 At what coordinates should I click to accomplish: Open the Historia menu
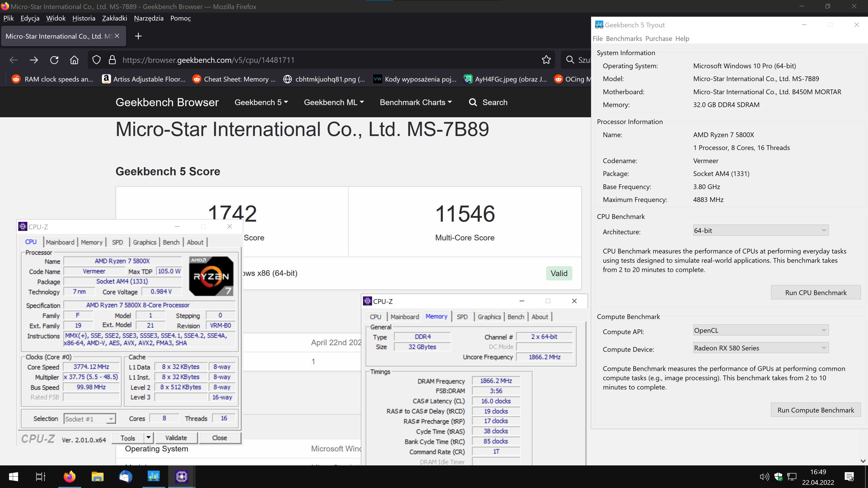pos(84,18)
